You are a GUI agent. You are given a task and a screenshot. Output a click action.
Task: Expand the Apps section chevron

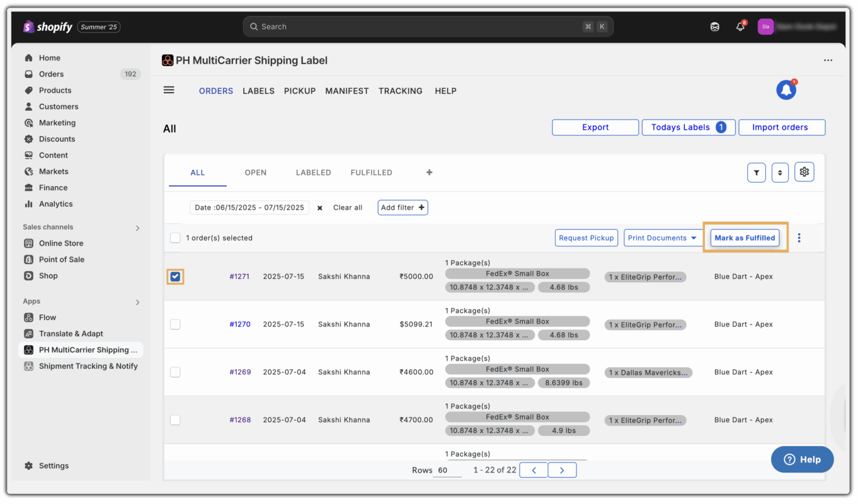tap(137, 302)
